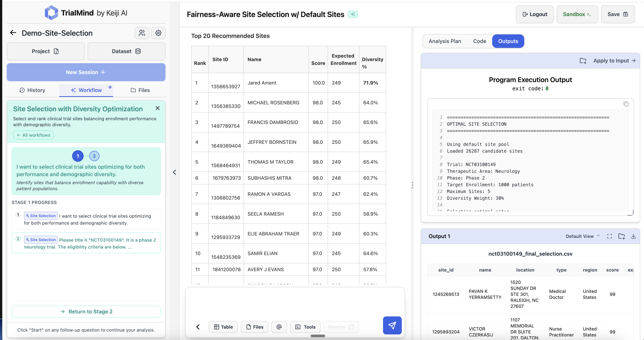
Task: Open the Default View dropdown
Action: [x=582, y=236]
